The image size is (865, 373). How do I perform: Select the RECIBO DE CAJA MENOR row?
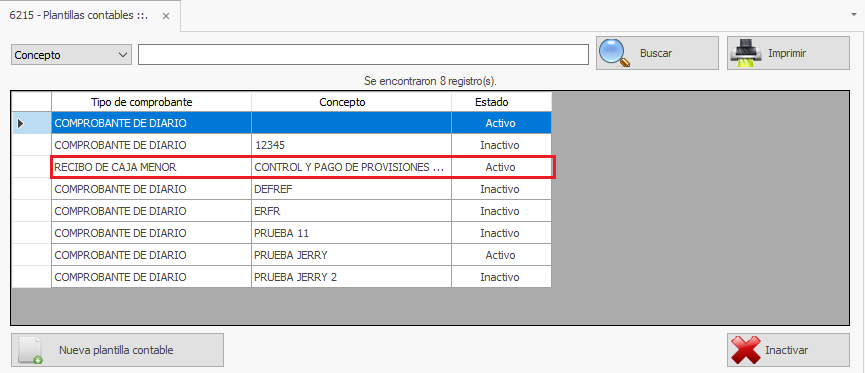[302, 167]
